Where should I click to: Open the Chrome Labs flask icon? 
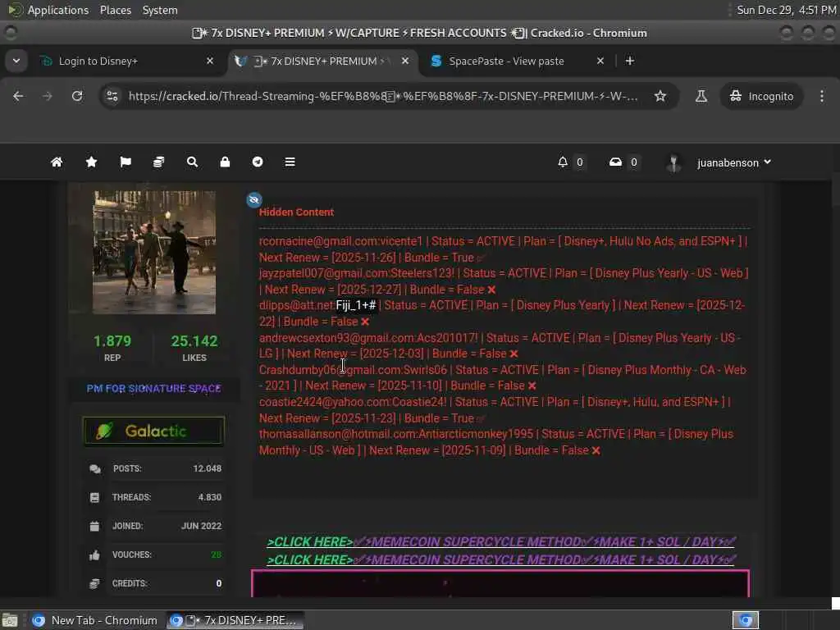pos(701,96)
